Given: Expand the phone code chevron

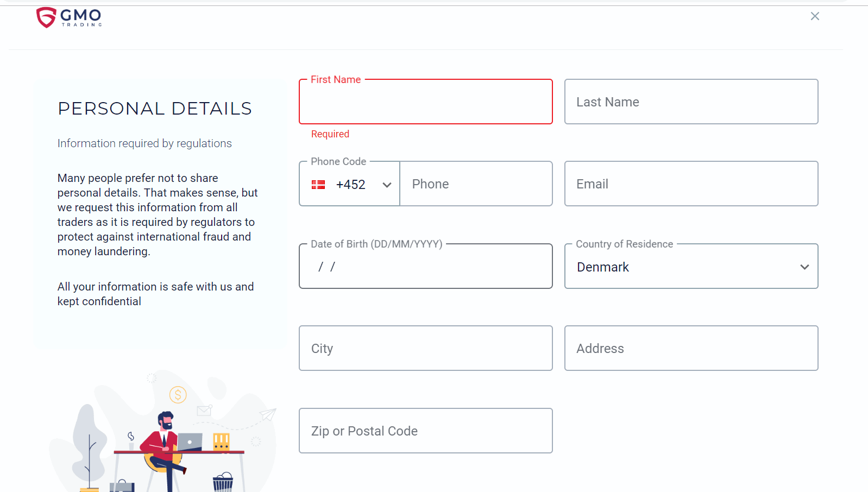Looking at the screenshot, I should tap(387, 185).
